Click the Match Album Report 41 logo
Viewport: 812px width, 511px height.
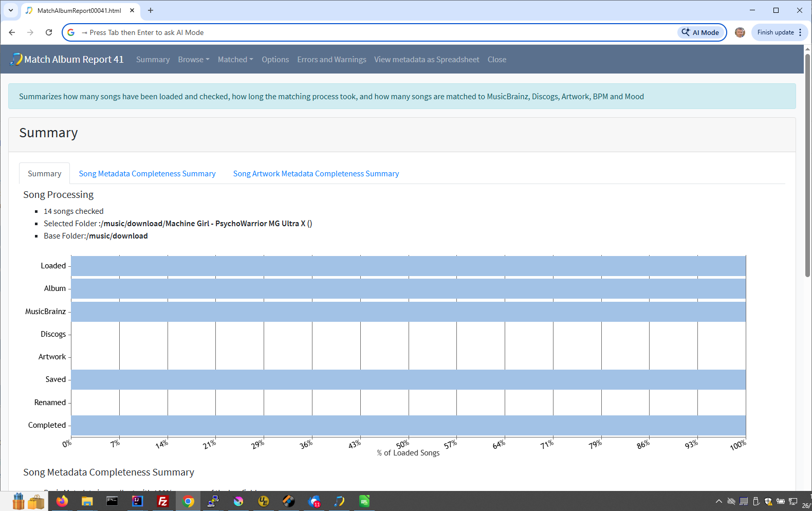67,60
